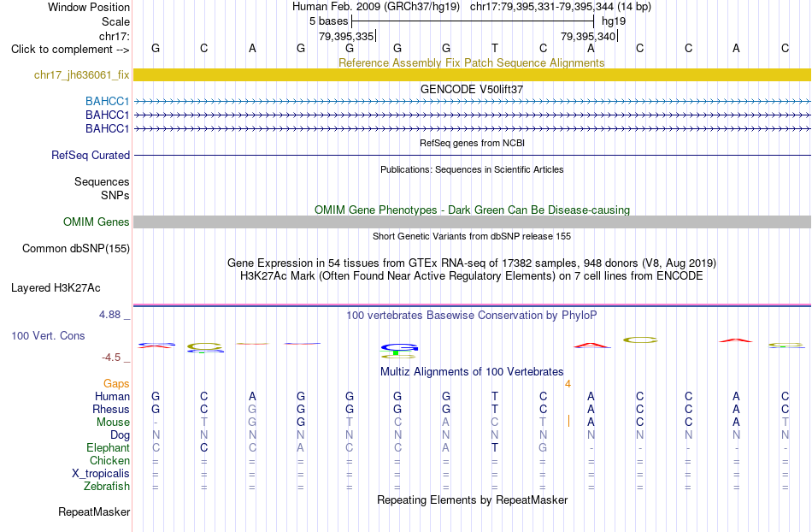Open the chr17_jh636061_fix track label

click(81, 75)
